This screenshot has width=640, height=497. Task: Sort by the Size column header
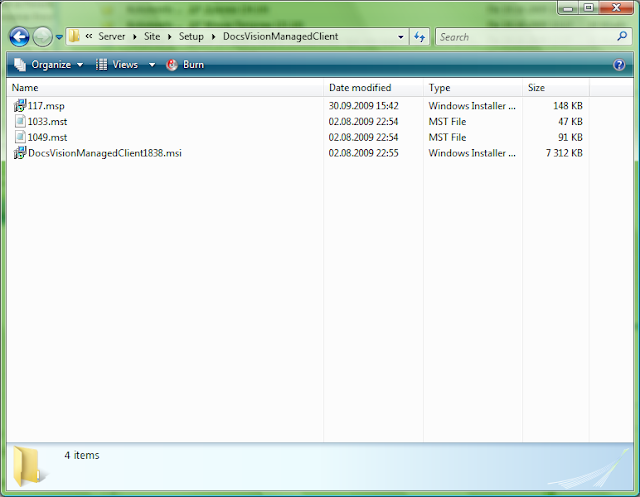coord(556,88)
